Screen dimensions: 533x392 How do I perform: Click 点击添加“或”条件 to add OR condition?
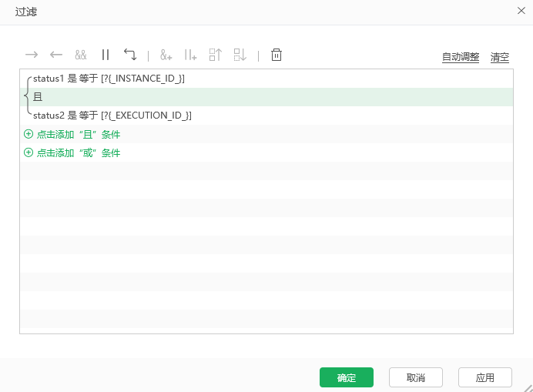[x=72, y=152]
